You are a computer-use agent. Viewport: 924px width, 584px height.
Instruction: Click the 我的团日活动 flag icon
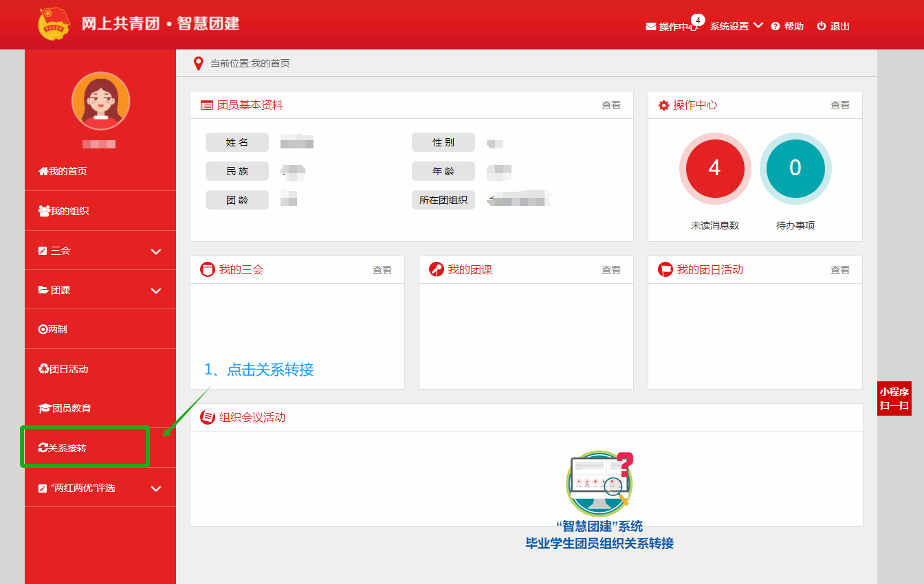[665, 269]
